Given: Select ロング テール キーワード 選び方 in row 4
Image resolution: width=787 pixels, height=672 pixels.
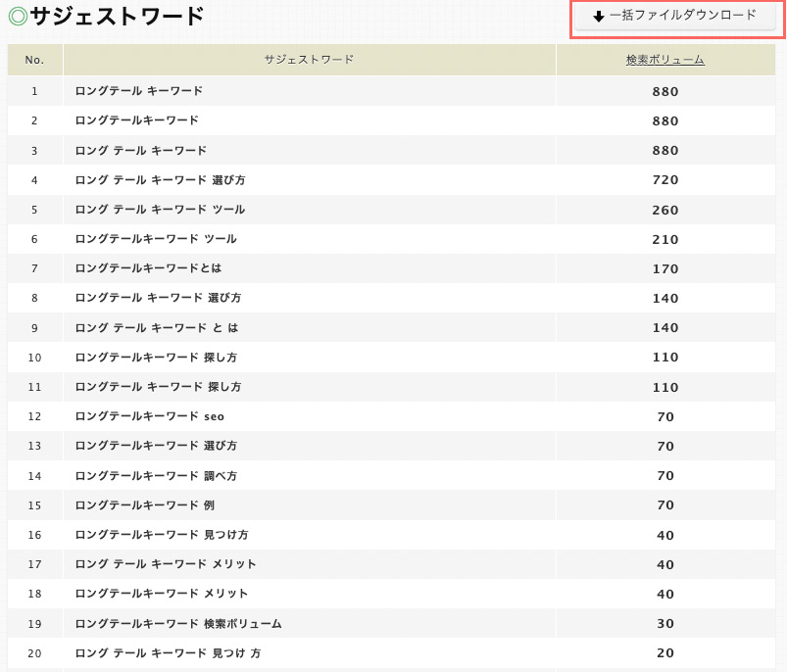Looking at the screenshot, I should coord(160,179).
